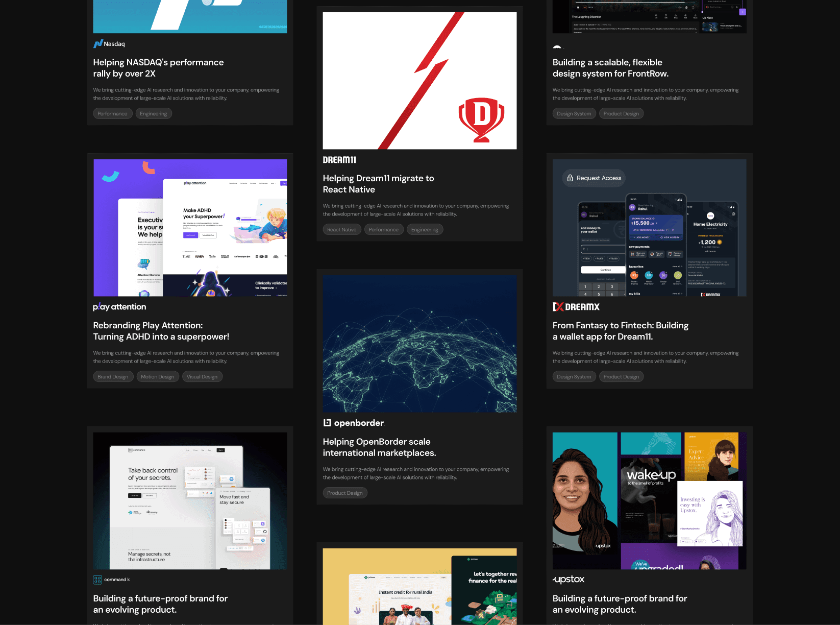Select Performance tag on the Dream11 card
Viewport: 840px width, 625px height.
(x=384, y=230)
